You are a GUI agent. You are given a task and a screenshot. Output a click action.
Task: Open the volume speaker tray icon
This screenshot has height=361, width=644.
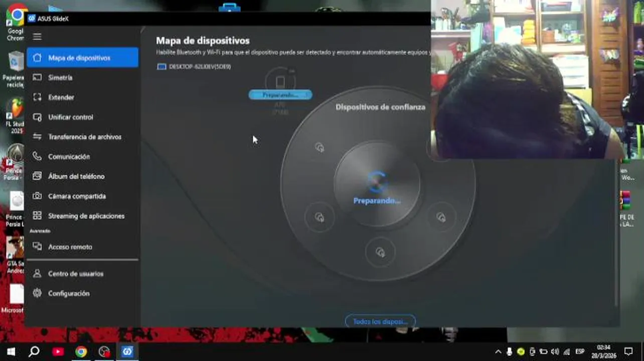point(555,352)
